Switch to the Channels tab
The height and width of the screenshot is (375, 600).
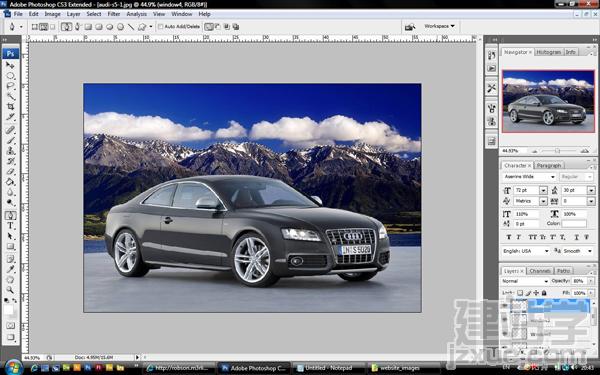click(x=540, y=271)
